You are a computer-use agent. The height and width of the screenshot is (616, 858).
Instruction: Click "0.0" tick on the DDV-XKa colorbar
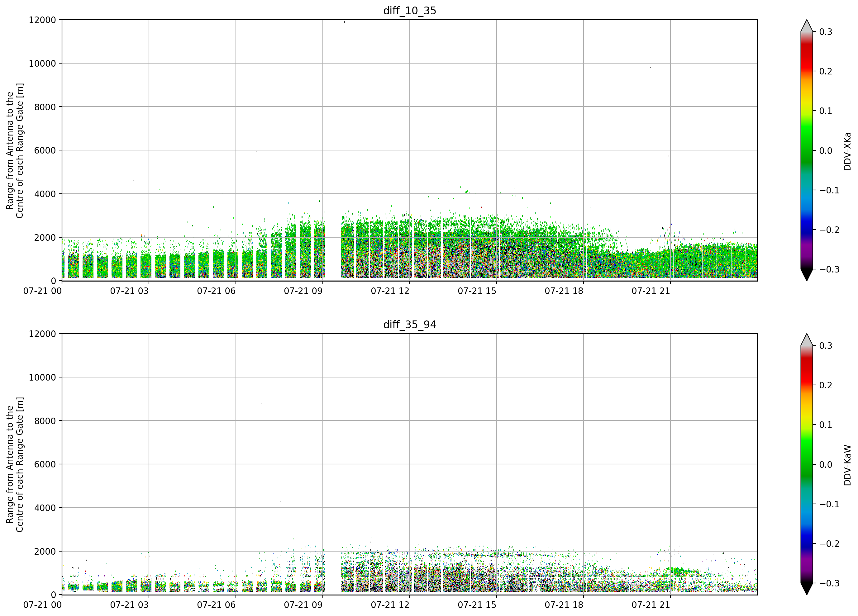pos(826,151)
